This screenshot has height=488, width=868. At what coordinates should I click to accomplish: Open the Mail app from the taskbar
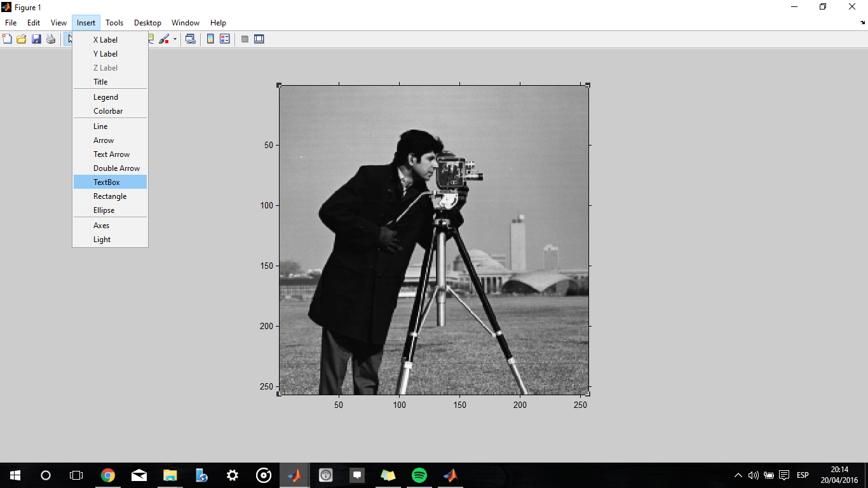pyautogui.click(x=139, y=475)
